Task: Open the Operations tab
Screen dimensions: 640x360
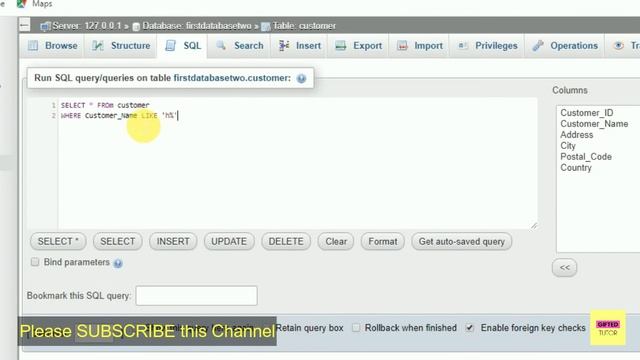Action: [565, 46]
